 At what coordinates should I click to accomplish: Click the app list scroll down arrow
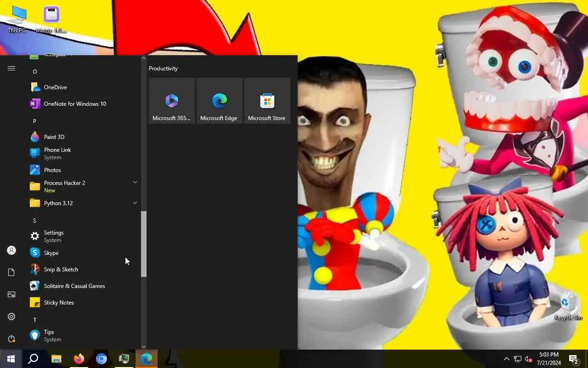(x=144, y=347)
